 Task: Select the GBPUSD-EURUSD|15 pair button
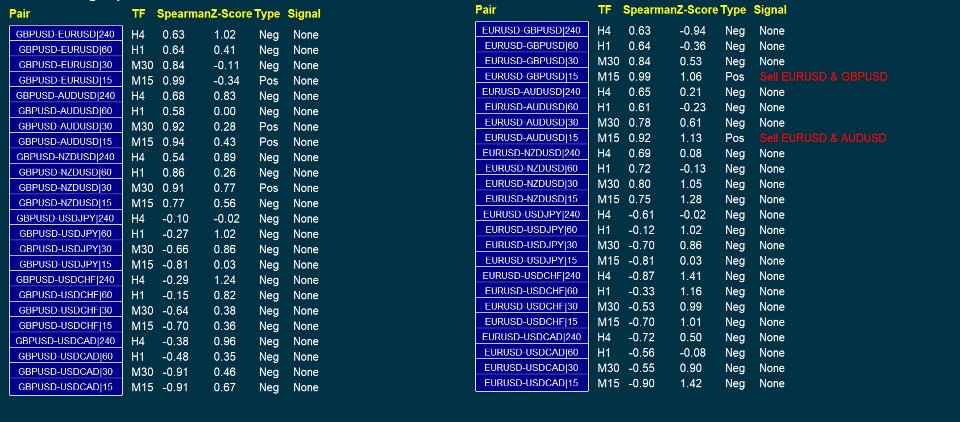[66, 80]
